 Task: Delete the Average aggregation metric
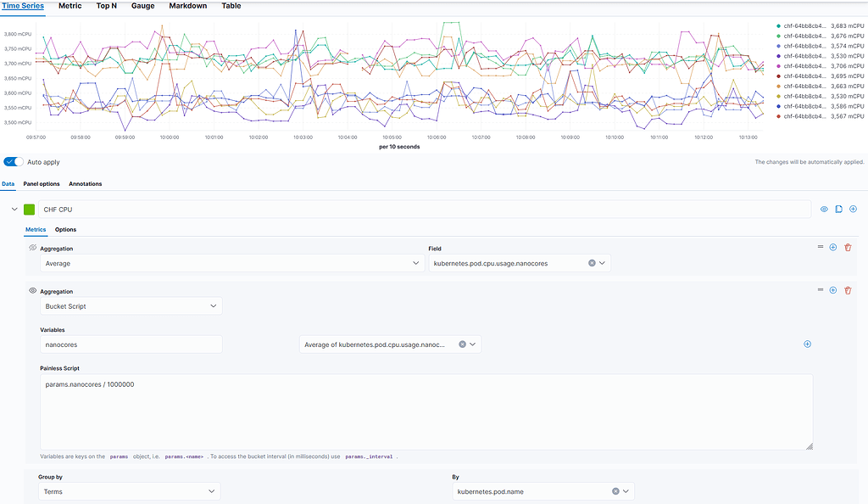(848, 248)
